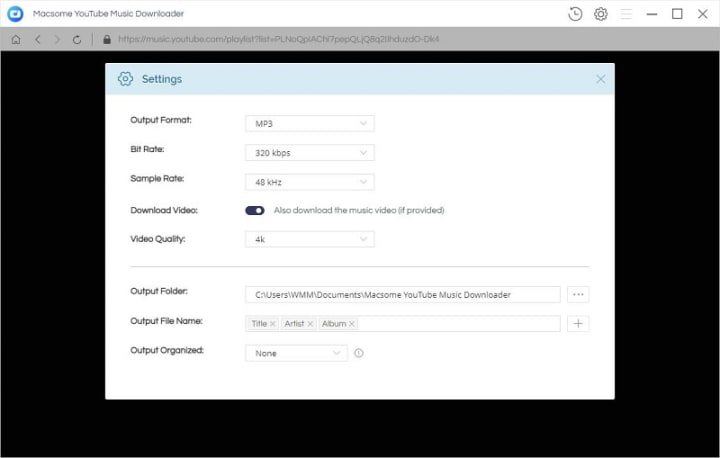This screenshot has width=720, height=458.
Task: Navigate back with left arrow
Action: pos(38,40)
